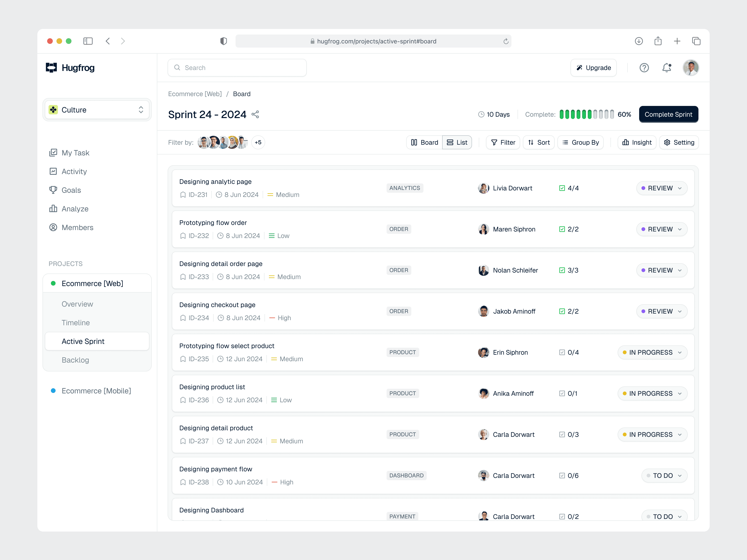Click into the Search field

(237, 68)
